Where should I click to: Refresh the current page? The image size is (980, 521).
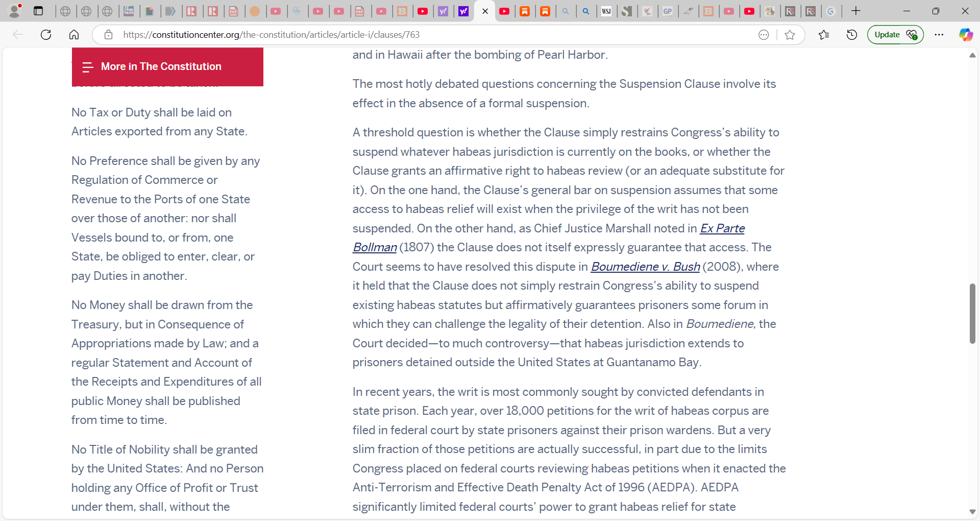coord(46,35)
